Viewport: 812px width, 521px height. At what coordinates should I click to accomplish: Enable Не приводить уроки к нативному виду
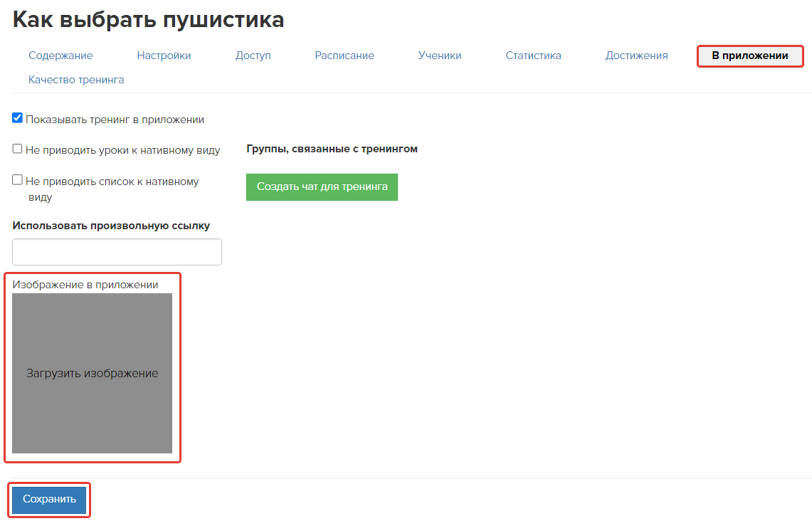tap(18, 149)
